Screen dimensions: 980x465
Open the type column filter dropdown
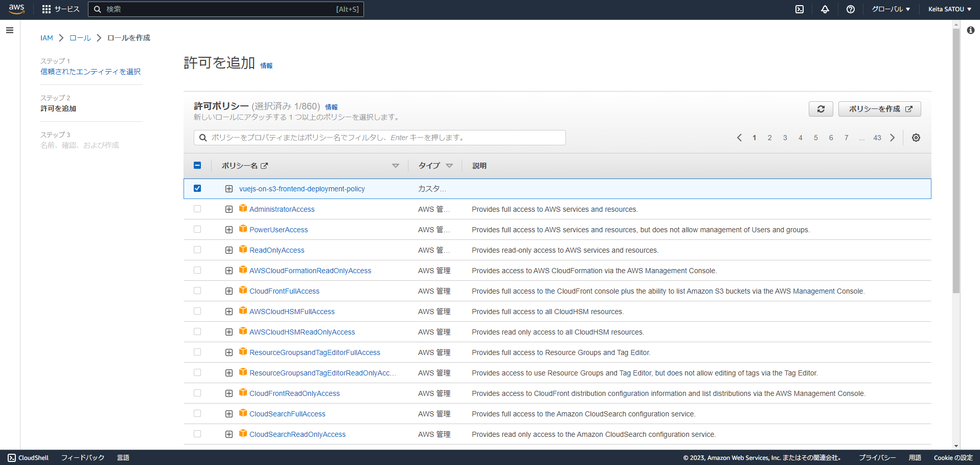449,166
